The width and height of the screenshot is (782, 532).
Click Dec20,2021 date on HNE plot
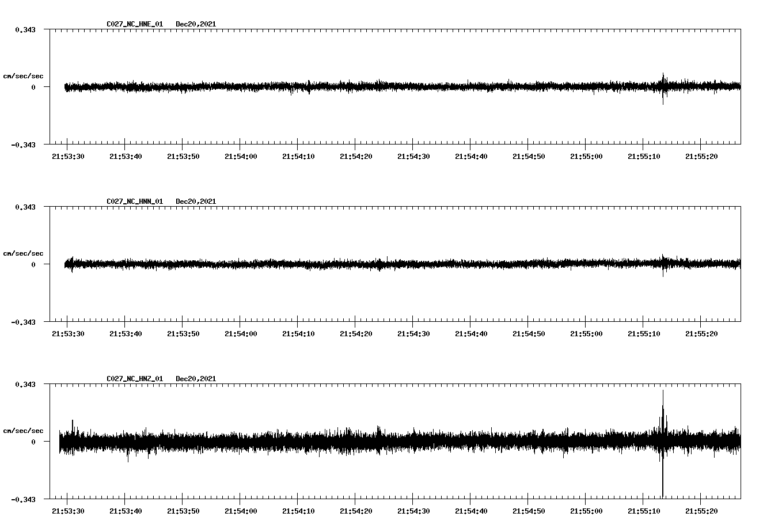pos(196,24)
